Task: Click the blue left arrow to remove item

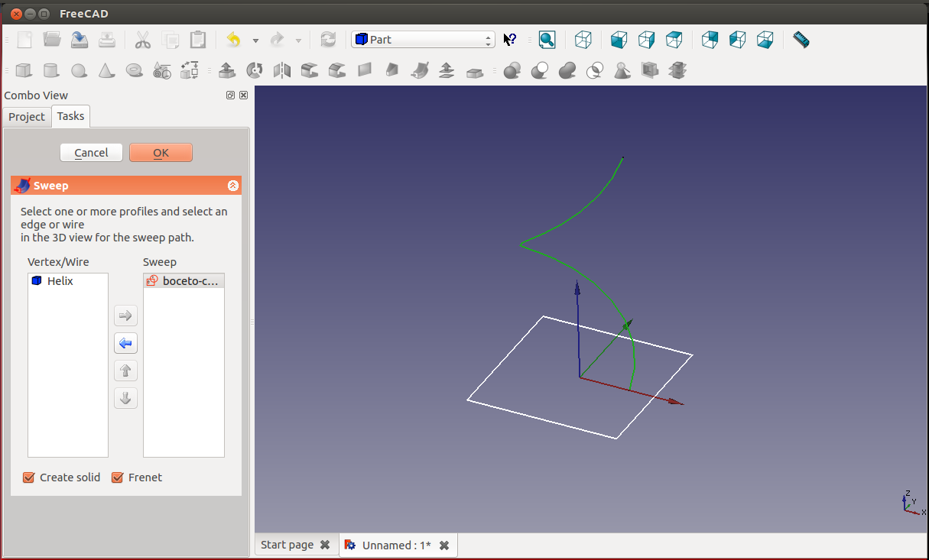Action: click(x=125, y=343)
